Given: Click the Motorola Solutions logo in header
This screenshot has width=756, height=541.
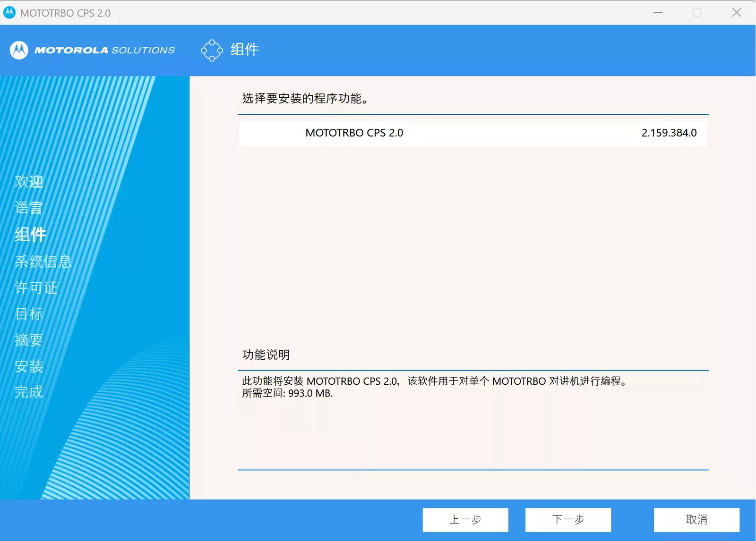Looking at the screenshot, I should coord(93,50).
